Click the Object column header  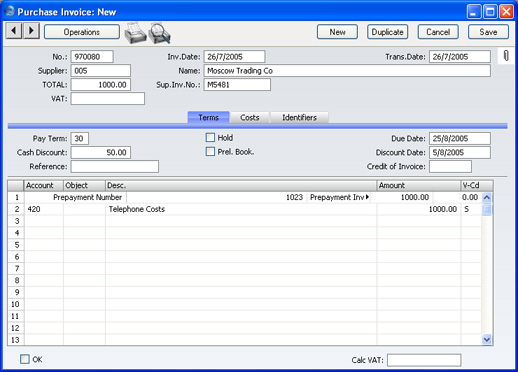(84, 185)
